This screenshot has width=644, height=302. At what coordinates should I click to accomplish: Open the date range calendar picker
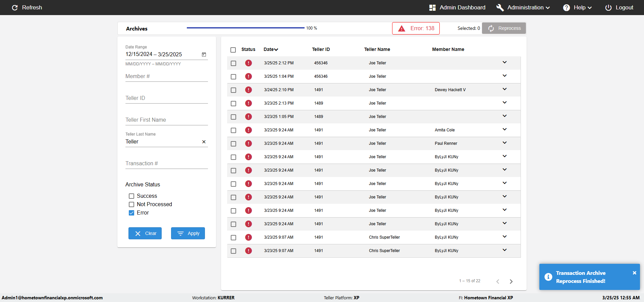[x=204, y=54]
